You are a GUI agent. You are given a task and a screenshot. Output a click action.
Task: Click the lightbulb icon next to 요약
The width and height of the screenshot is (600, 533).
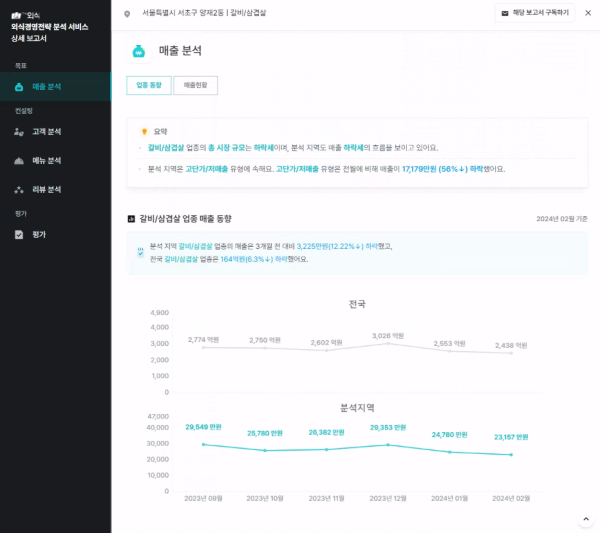pyautogui.click(x=144, y=132)
